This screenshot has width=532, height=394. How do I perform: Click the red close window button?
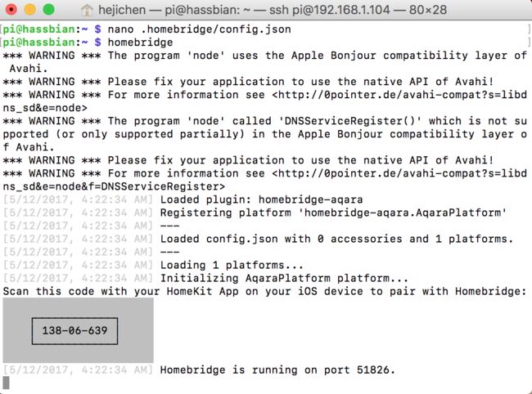tap(11, 10)
